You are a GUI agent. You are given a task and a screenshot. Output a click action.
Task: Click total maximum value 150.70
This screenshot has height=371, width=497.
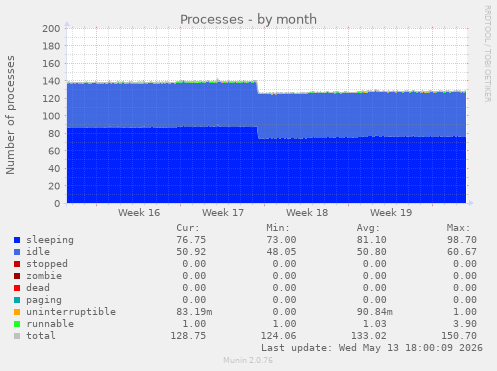(x=459, y=336)
